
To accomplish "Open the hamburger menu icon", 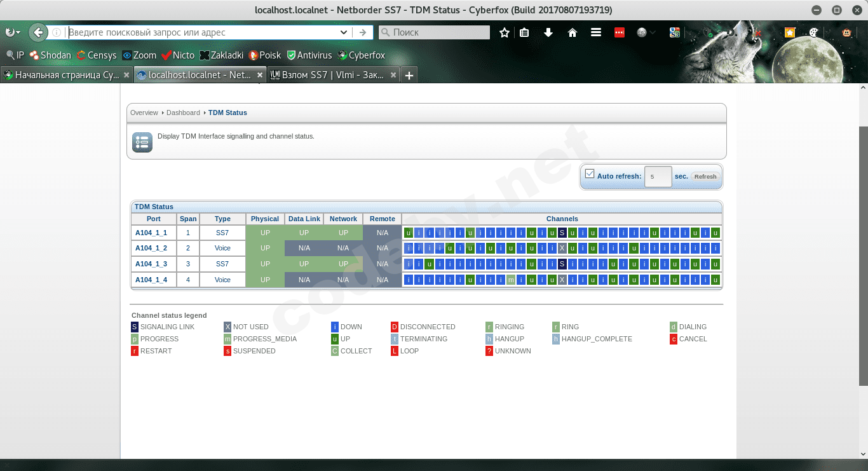I will 596,32.
